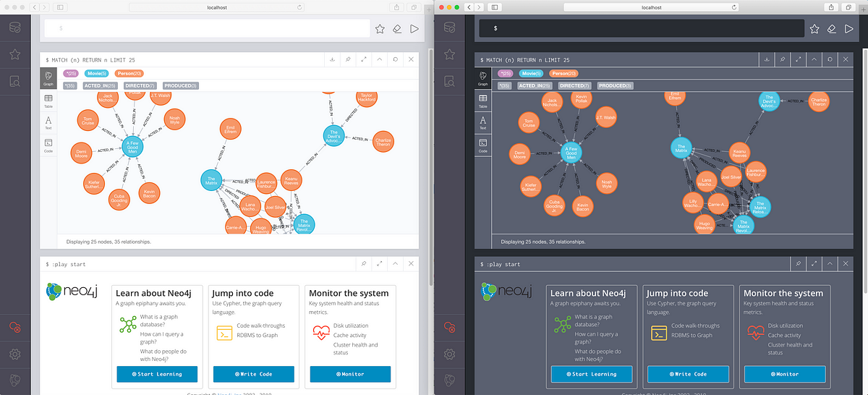
Task: Clear editor with eraser icon, right window
Action: pyautogui.click(x=831, y=29)
